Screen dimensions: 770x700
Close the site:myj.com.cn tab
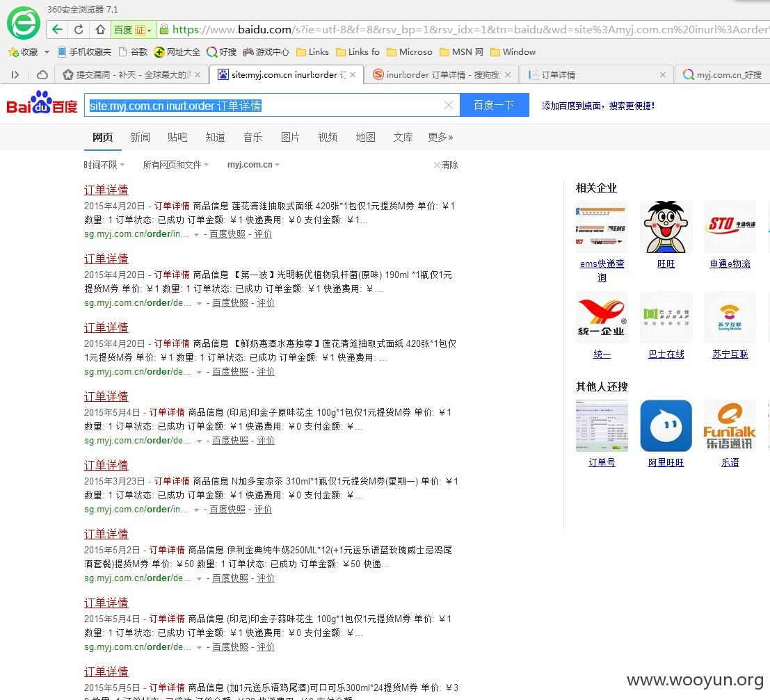(x=353, y=74)
